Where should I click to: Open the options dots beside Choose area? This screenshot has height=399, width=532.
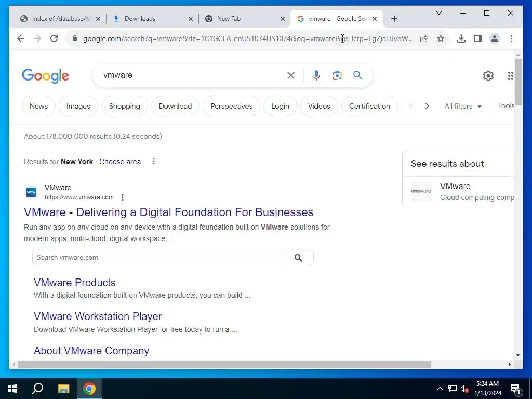click(154, 161)
